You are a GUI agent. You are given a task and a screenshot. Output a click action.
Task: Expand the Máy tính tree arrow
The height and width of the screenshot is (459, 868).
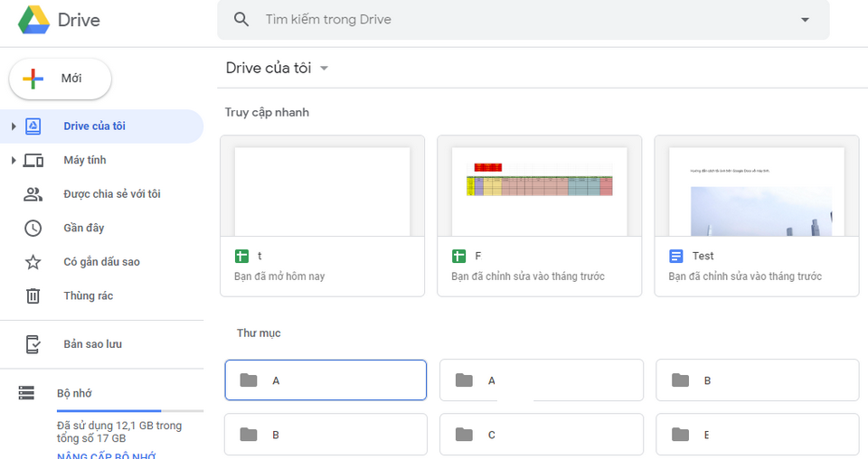pyautogui.click(x=14, y=161)
